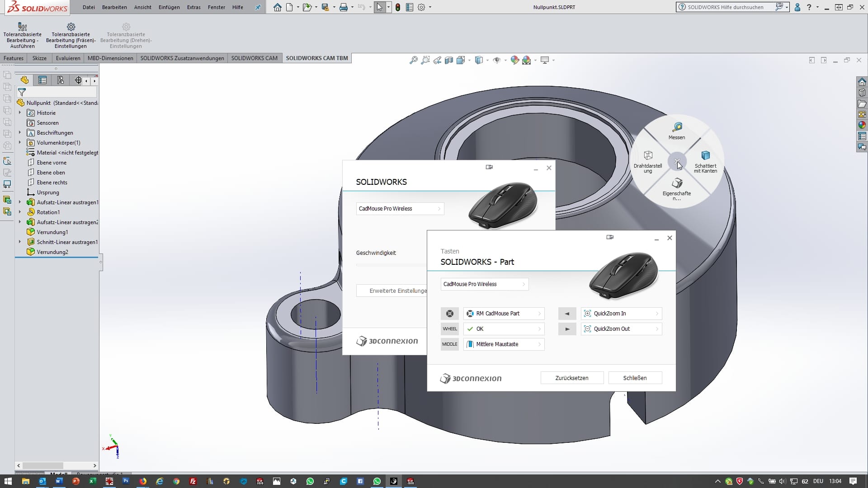
Task: Expand the Volumenkörper(1) tree node
Action: pos(20,143)
